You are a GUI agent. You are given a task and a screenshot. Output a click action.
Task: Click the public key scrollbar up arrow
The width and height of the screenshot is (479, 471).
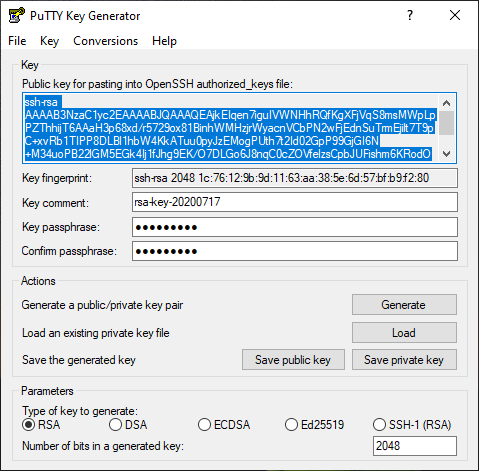pos(447,103)
